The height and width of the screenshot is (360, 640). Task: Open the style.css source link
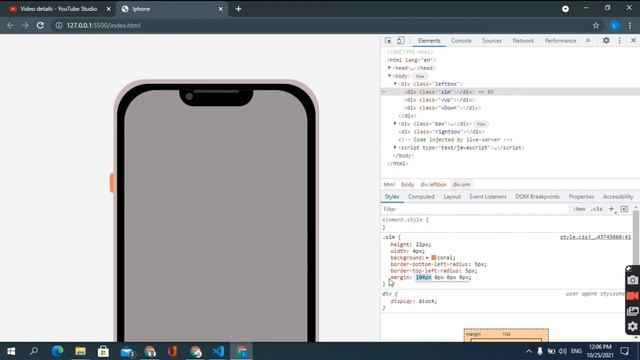595,237
